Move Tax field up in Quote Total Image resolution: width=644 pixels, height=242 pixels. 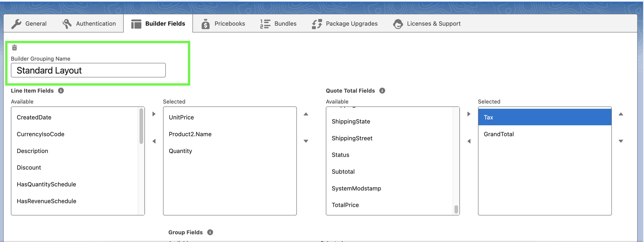(x=621, y=114)
